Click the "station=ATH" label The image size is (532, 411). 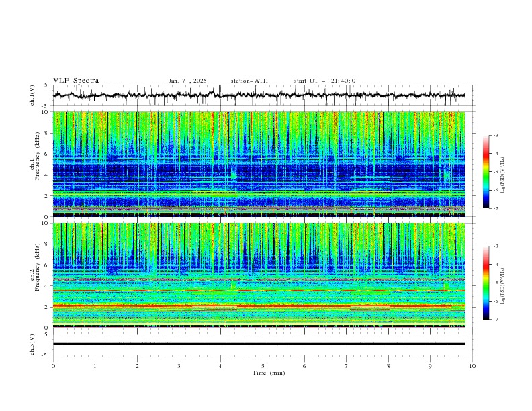[x=249, y=81]
